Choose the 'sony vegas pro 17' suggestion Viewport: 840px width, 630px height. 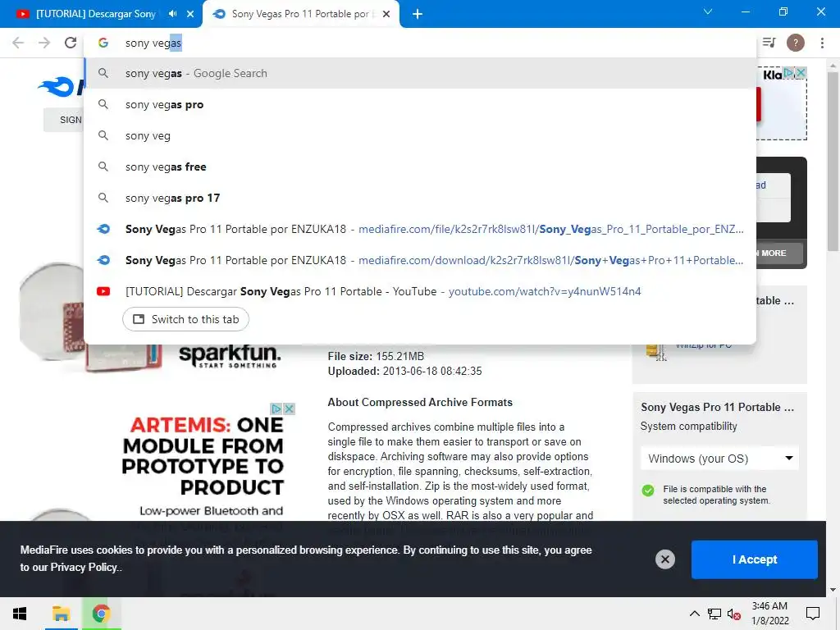point(420,198)
